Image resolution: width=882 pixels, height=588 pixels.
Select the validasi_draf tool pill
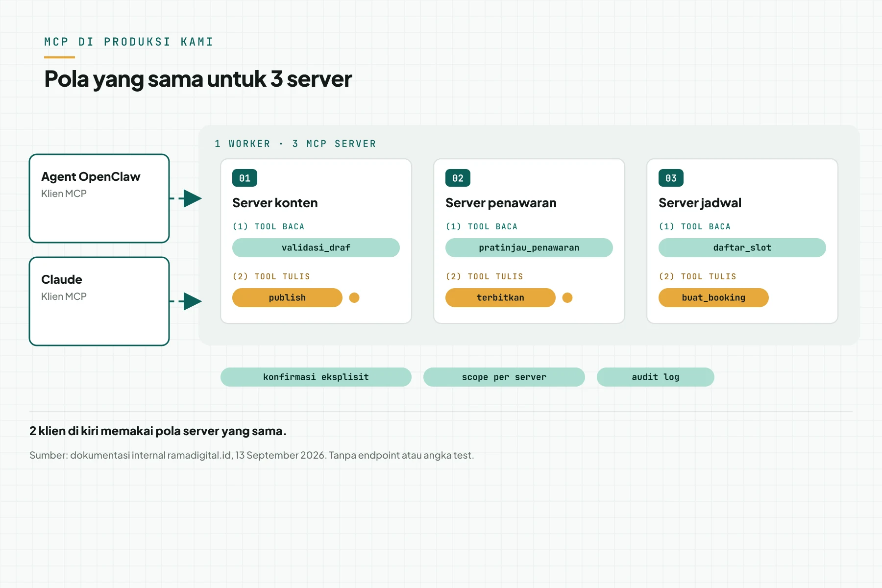pos(316,247)
